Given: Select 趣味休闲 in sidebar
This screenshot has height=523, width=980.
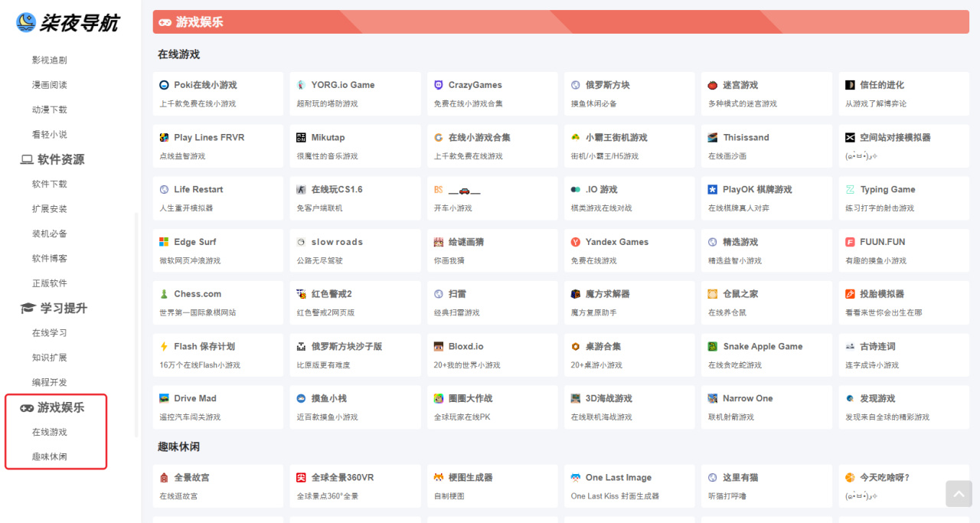Looking at the screenshot, I should click(x=50, y=456).
